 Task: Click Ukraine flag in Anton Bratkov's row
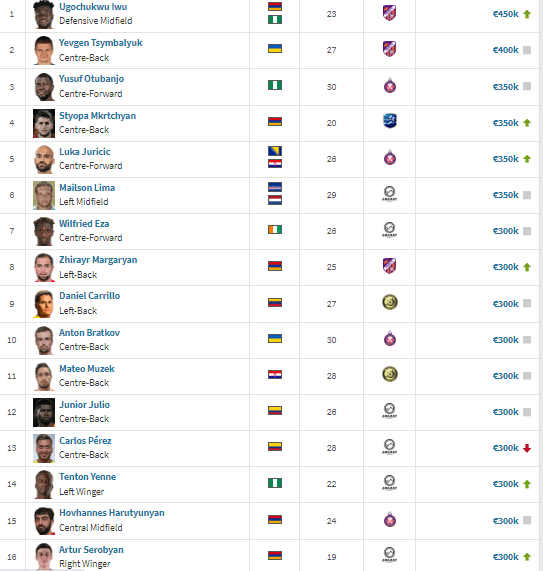[x=275, y=338]
